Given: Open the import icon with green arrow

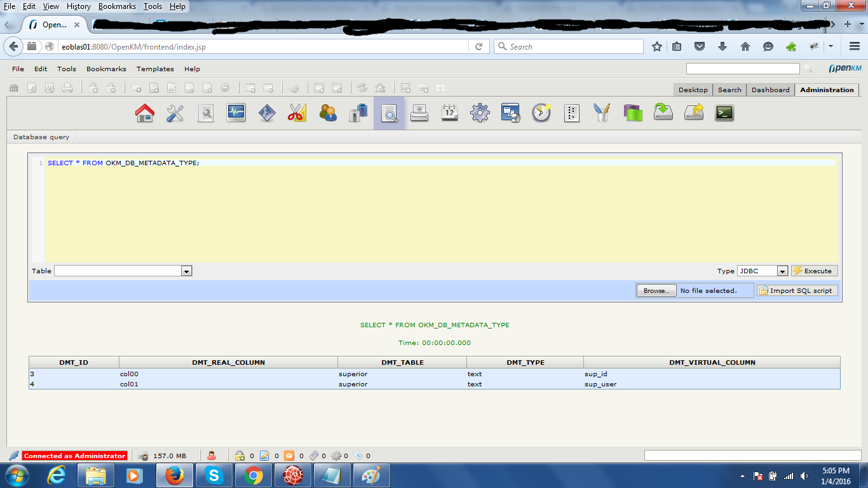Looking at the screenshot, I should pyautogui.click(x=663, y=113).
